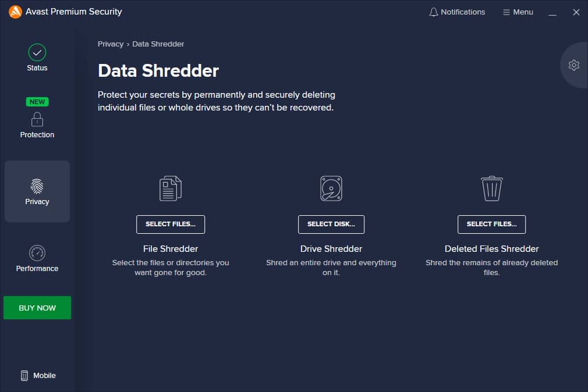This screenshot has width=588, height=392.
Task: Click the File Shredder documents icon
Action: pyautogui.click(x=171, y=188)
